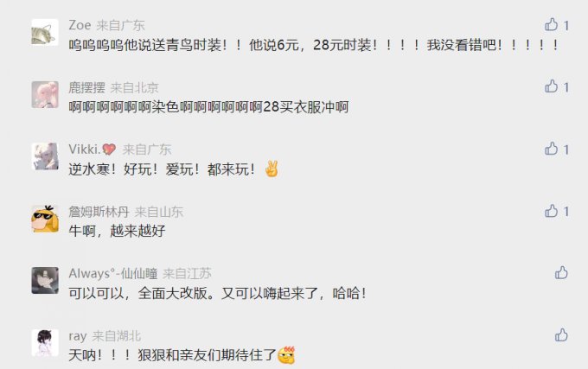Click the username Always°-仙仙瞳
The height and width of the screenshot is (369, 588).
[x=113, y=273]
